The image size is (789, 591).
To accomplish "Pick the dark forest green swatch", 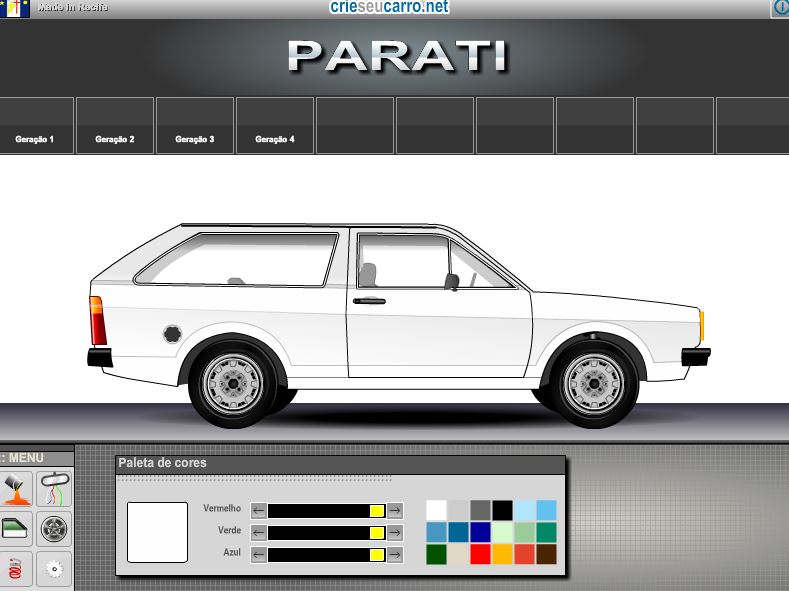I will pyautogui.click(x=436, y=554).
